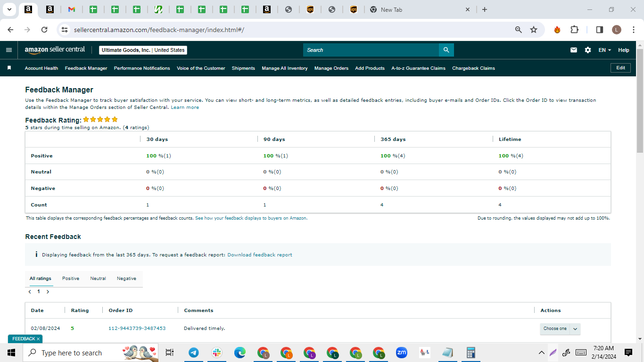Open Manage All Inventory
This screenshot has height=362, width=644.
285,68
